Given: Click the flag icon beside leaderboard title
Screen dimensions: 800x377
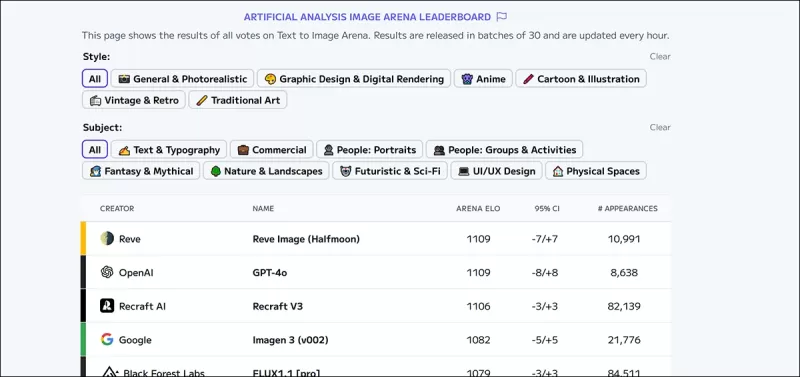Looking at the screenshot, I should (502, 17).
